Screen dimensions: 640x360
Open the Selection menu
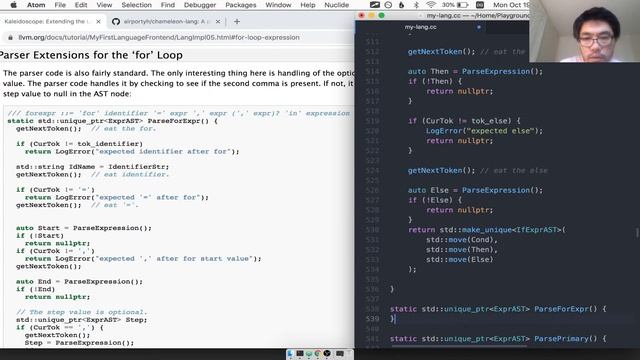136,5
